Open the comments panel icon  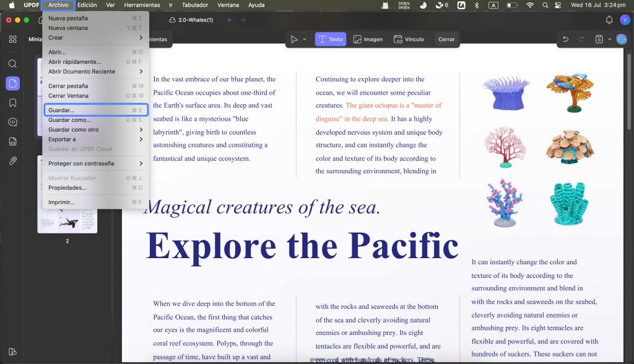point(13,122)
